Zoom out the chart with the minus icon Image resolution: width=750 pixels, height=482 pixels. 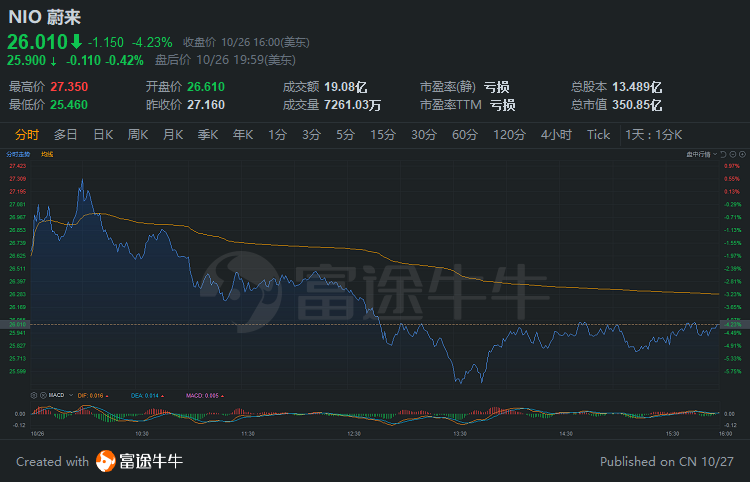pos(733,154)
